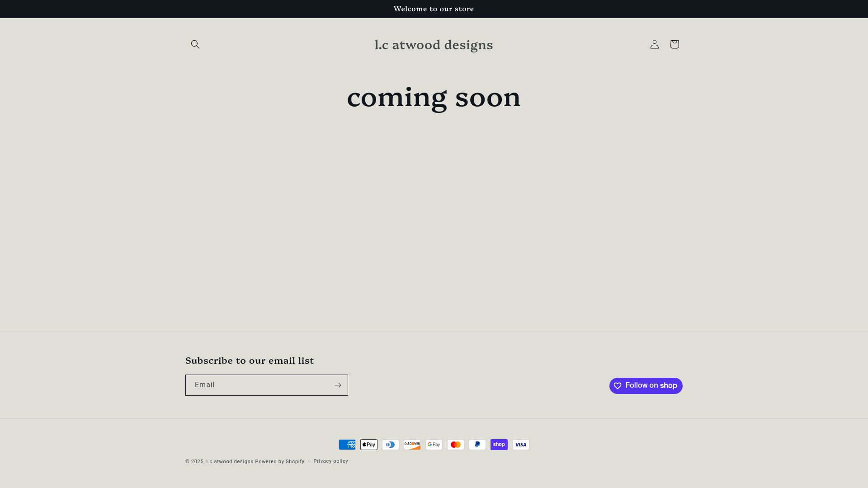The width and height of the screenshot is (868, 488).
Task: Open the account login icon
Action: (655, 44)
